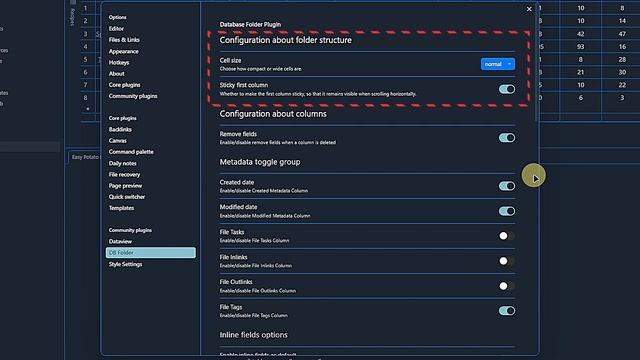Open Page preview plugin settings

[125, 186]
